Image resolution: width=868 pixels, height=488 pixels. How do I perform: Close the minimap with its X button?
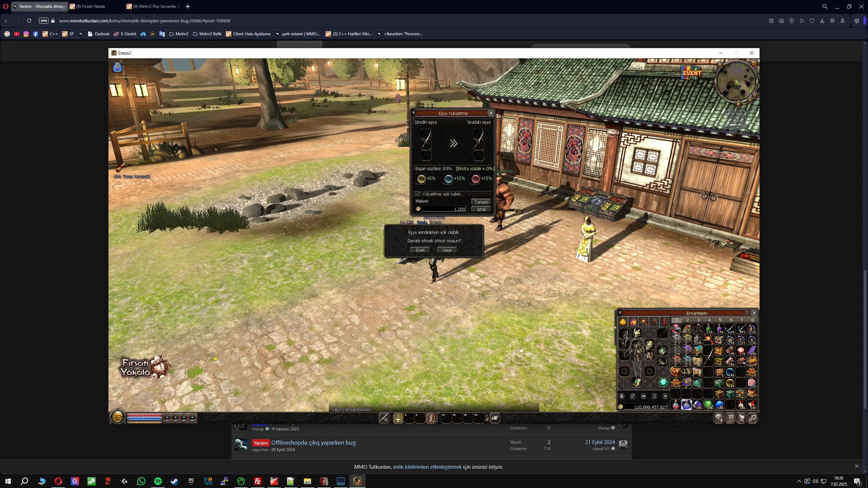click(754, 64)
